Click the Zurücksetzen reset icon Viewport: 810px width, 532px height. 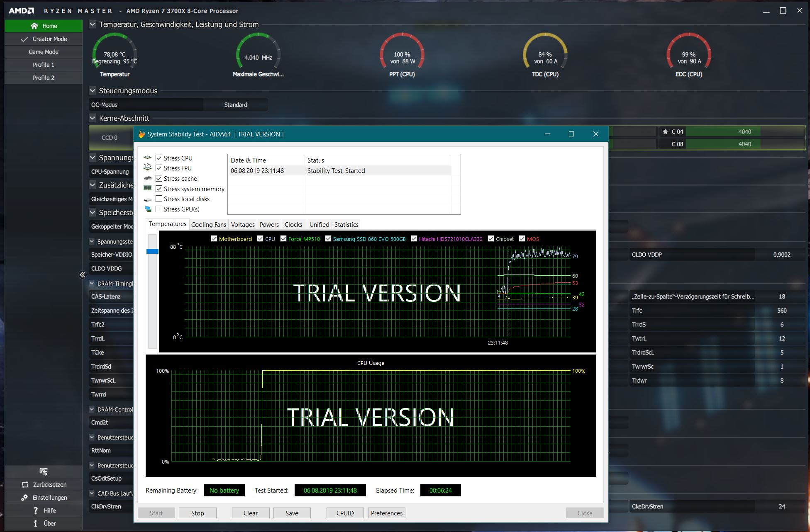pyautogui.click(x=25, y=485)
